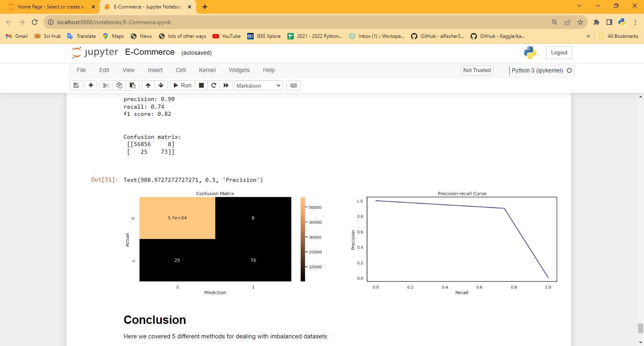The width and height of the screenshot is (644, 346).
Task: Restart kernel and run all cells icon
Action: [x=226, y=85]
